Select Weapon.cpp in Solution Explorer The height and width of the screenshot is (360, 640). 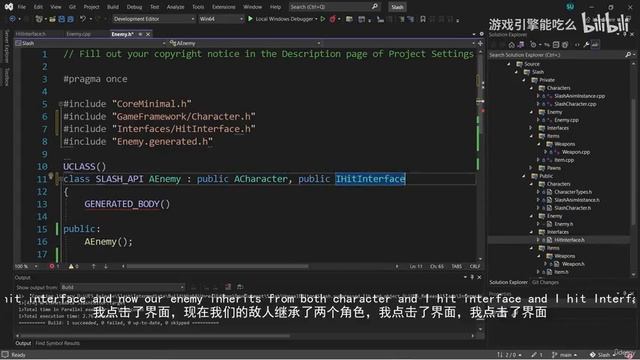[x=576, y=152]
